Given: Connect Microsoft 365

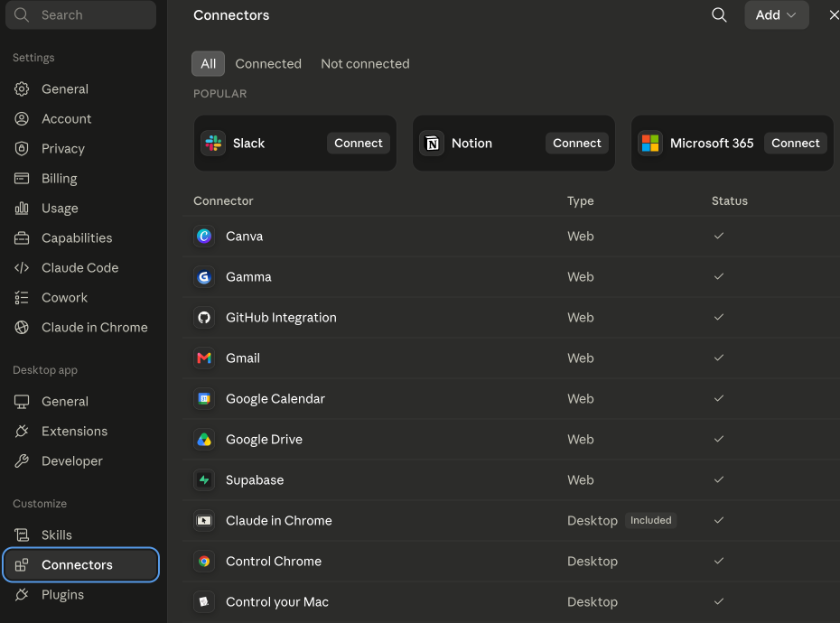Looking at the screenshot, I should coord(796,143).
